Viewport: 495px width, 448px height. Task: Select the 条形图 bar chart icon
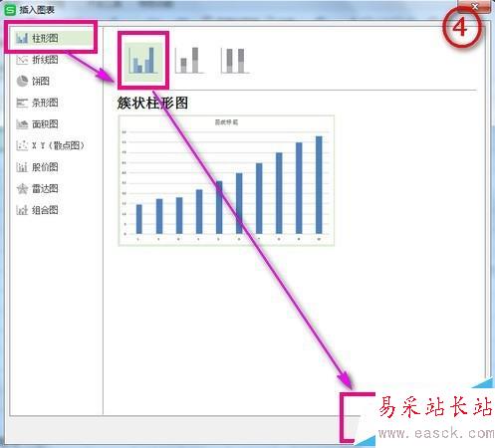[22, 103]
